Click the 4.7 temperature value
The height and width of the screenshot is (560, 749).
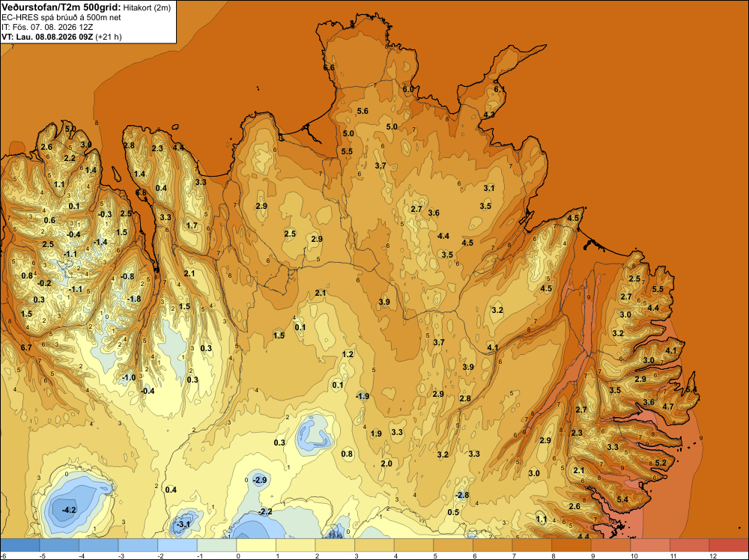pyautogui.click(x=668, y=407)
